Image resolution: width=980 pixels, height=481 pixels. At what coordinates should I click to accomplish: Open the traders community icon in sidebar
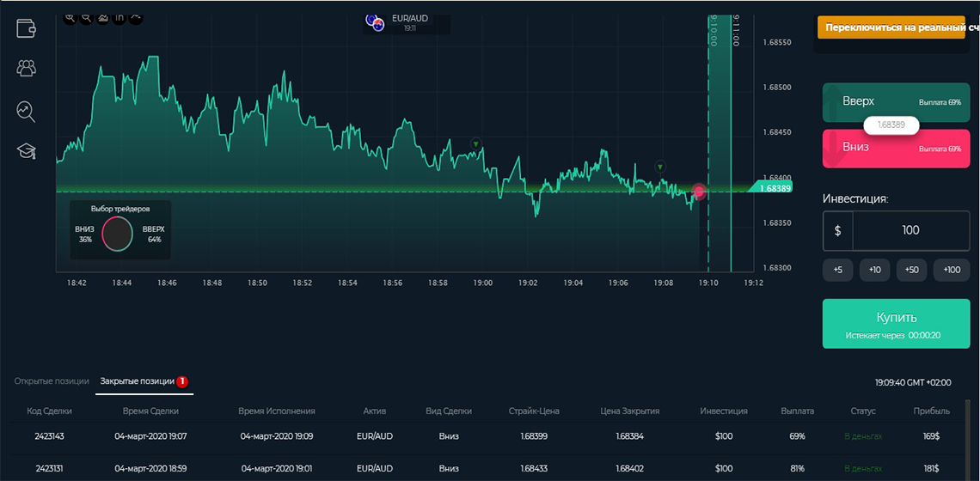point(27,68)
